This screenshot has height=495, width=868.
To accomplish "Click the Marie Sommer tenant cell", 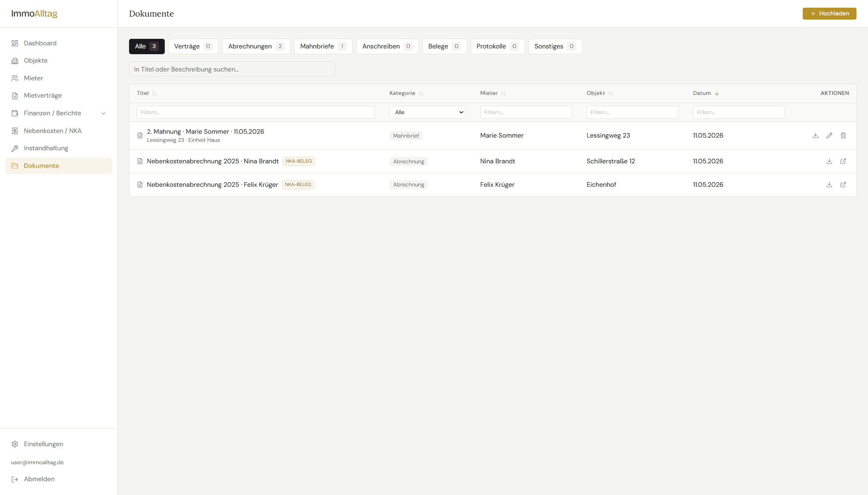I will tap(502, 135).
